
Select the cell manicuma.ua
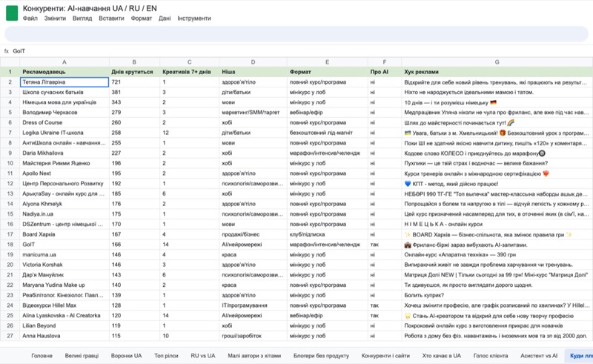coord(64,254)
